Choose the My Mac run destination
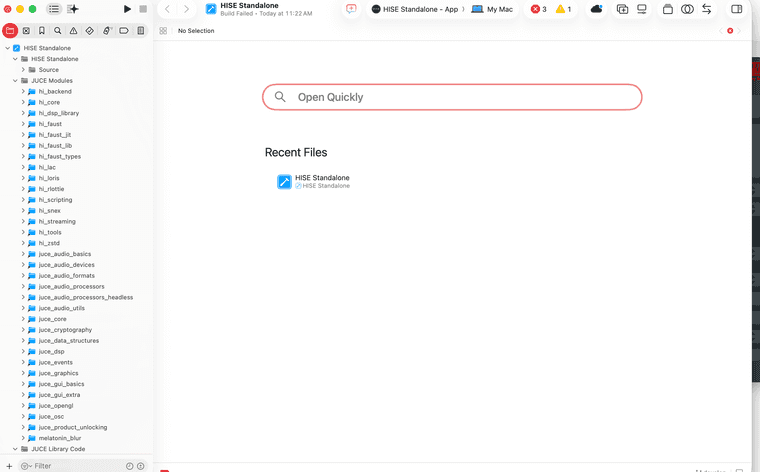760x472 pixels. click(x=492, y=9)
